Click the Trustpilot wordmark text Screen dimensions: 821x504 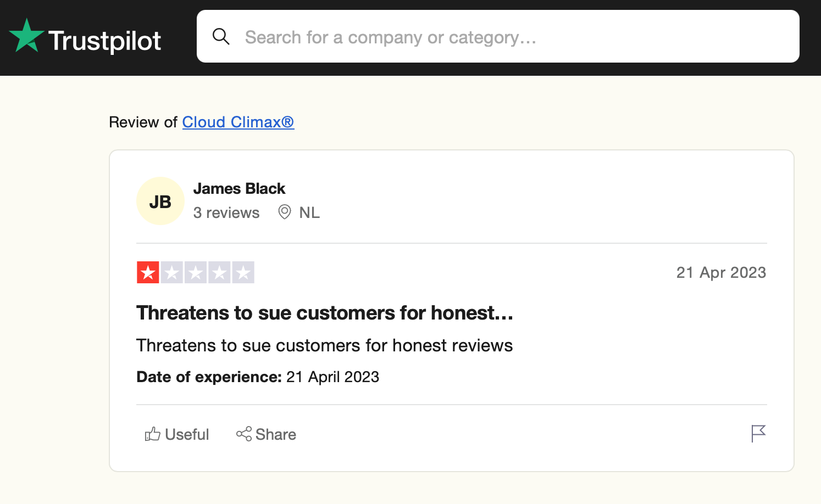pyautogui.click(x=105, y=41)
